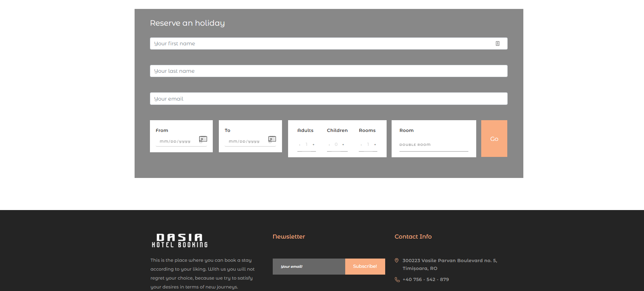Open the To date calendar picker
The height and width of the screenshot is (291, 644).
pyautogui.click(x=272, y=139)
